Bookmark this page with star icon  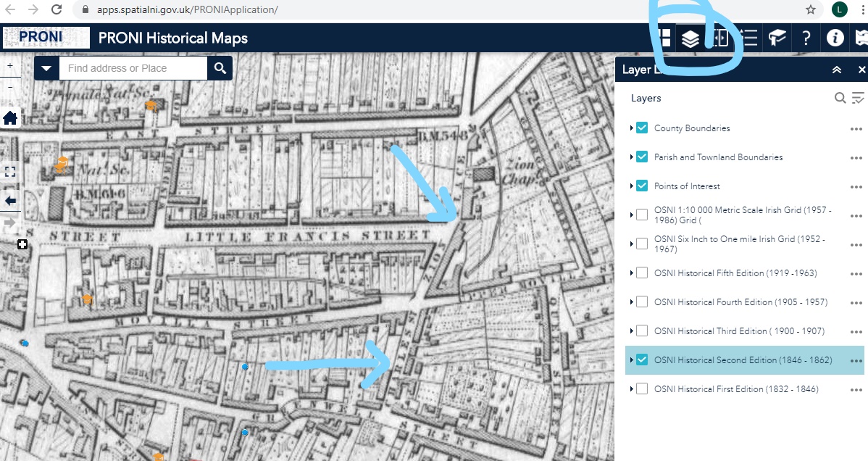(811, 9)
